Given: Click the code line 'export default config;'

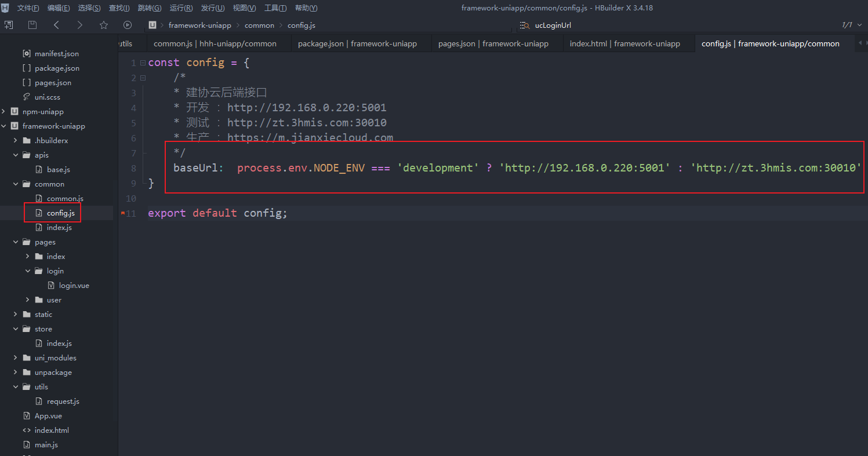Looking at the screenshot, I should (x=217, y=213).
